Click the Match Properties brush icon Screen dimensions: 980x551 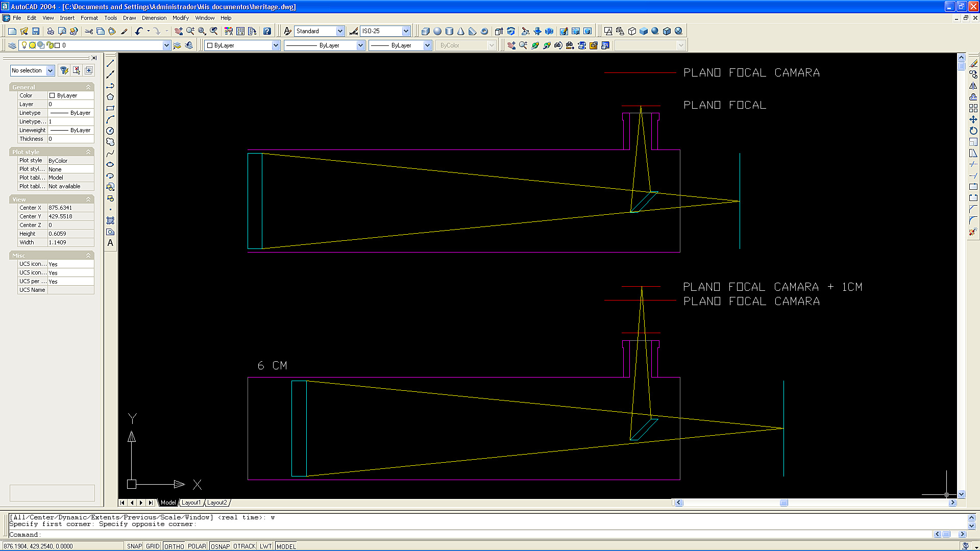click(124, 31)
